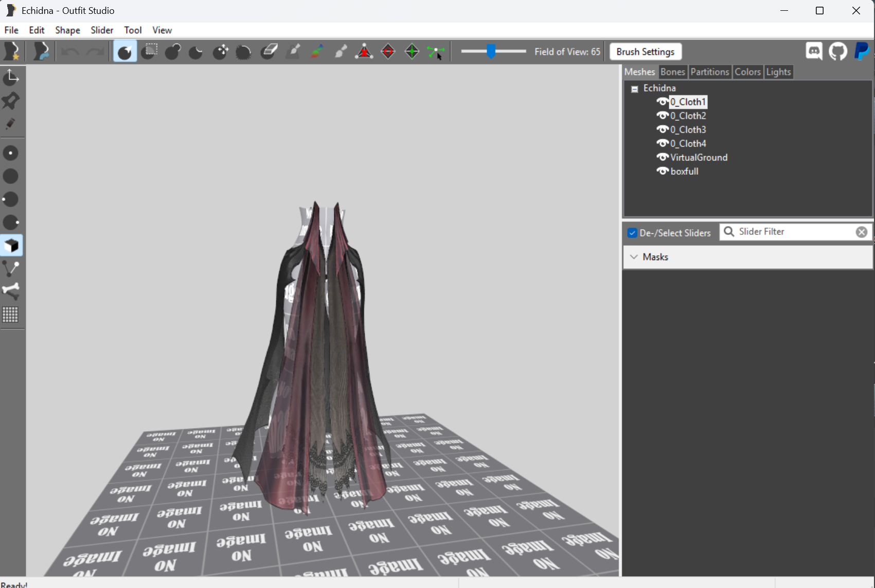875x588 pixels.
Task: Activate the Select tool in the toolbar
Action: [125, 51]
